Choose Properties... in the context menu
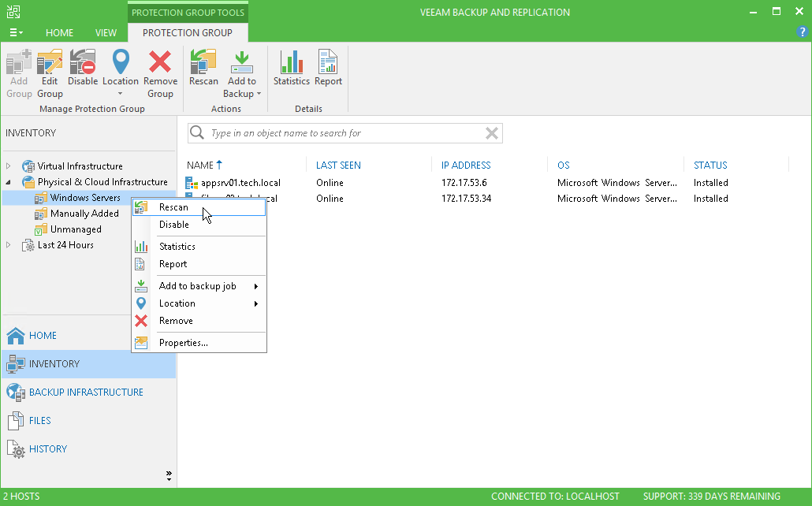This screenshot has width=812, height=506. tap(199, 343)
